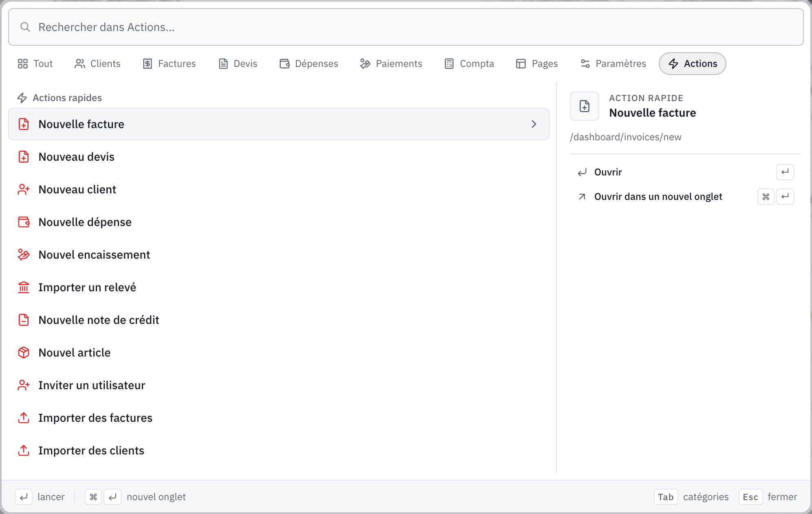This screenshot has width=812, height=514.
Task: Click the file icon in Action rapide preview
Action: (585, 106)
